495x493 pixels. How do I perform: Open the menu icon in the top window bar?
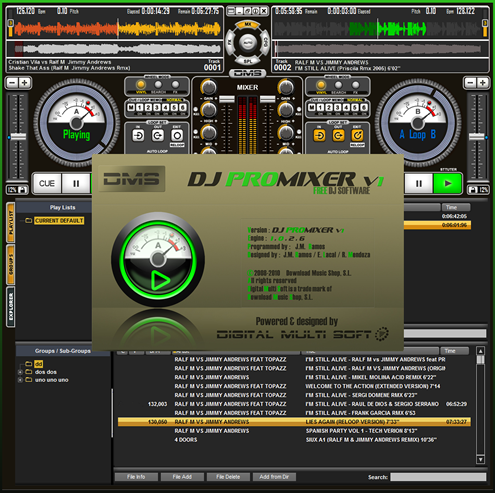[231, 11]
